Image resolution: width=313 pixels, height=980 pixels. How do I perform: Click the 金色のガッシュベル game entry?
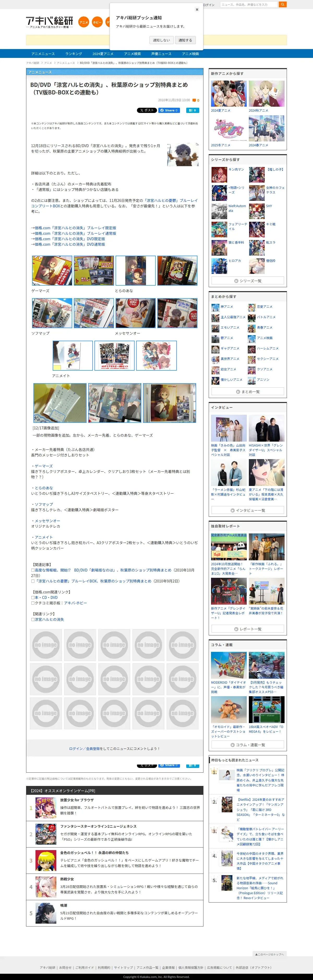pyautogui.click(x=115, y=861)
